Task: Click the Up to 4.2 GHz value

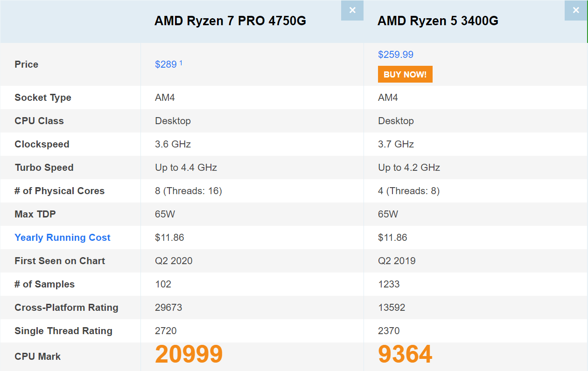Action: 409,168
